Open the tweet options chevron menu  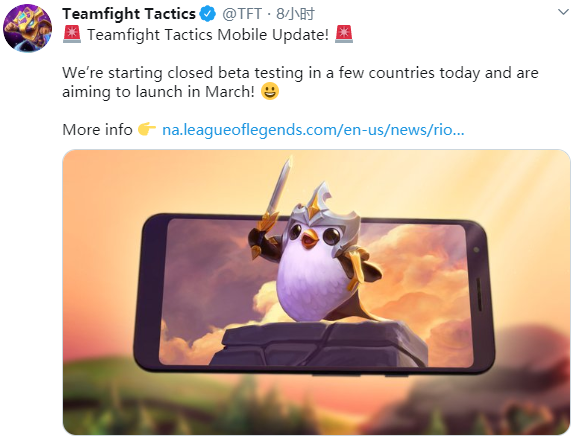coord(563,12)
